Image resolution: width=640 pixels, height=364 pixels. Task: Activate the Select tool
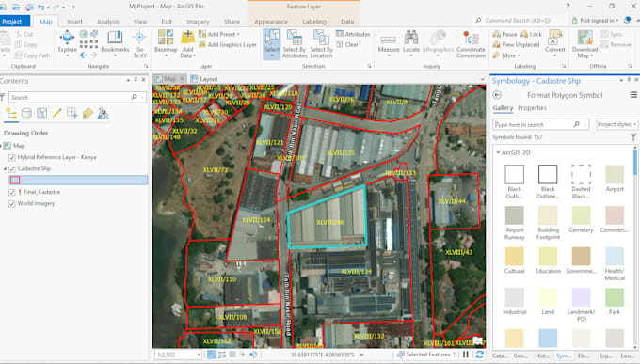[271, 43]
